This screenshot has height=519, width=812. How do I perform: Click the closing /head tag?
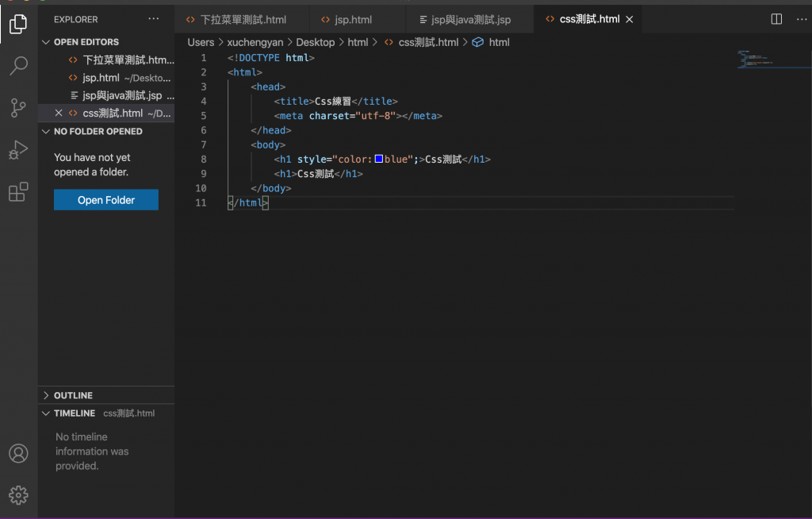pyautogui.click(x=271, y=130)
